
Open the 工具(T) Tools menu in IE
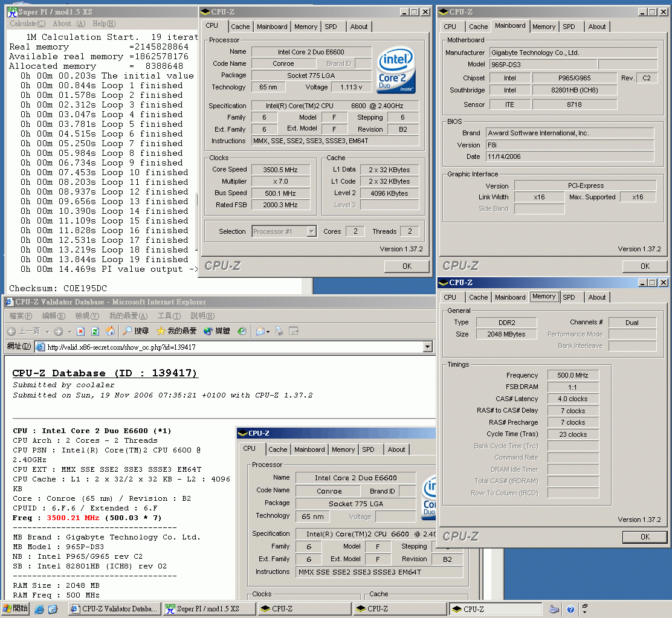[x=169, y=316]
